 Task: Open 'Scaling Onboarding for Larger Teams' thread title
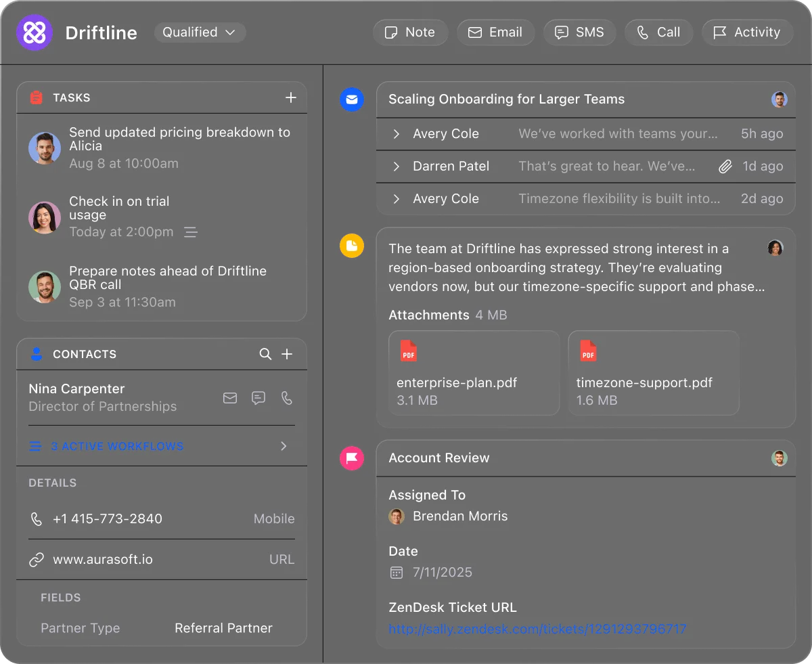[x=506, y=99]
